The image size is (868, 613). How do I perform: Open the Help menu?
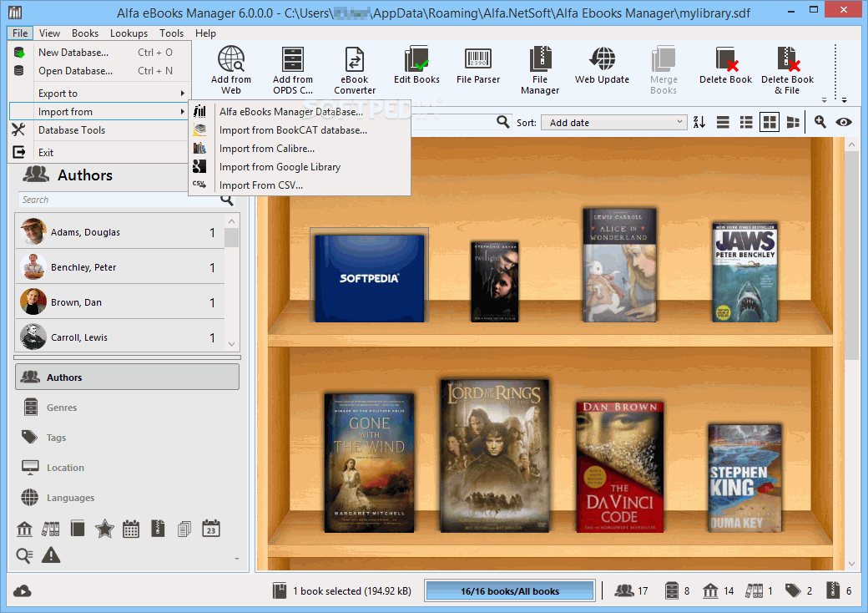(x=205, y=33)
